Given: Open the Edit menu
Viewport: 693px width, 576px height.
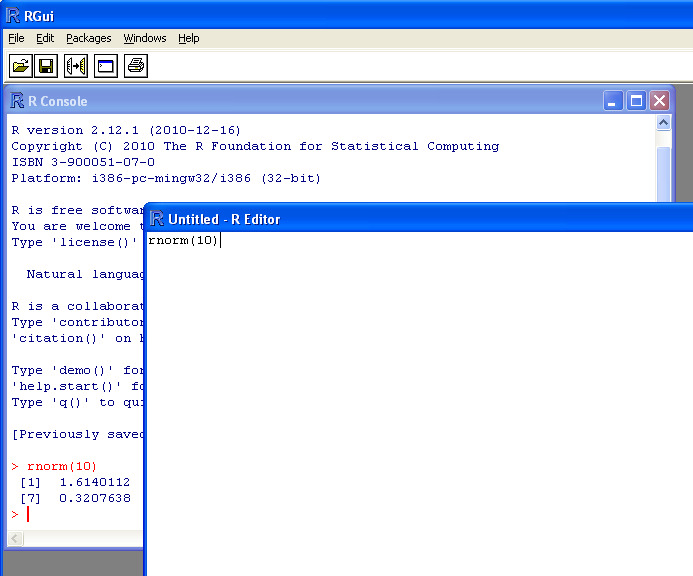Looking at the screenshot, I should click(45, 38).
